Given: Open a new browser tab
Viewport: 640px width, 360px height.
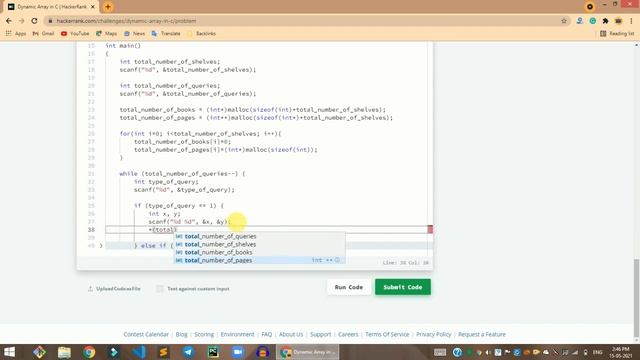Looking at the screenshot, I should click(108, 7).
